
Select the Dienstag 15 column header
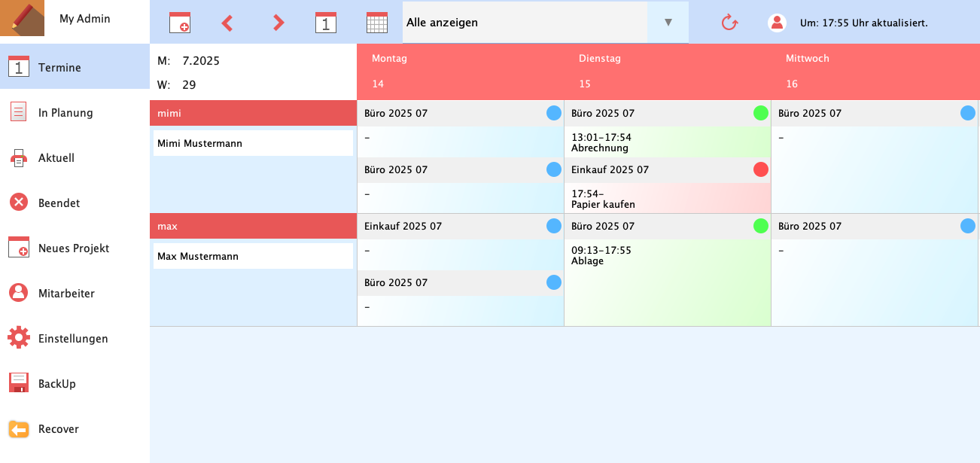click(667, 72)
